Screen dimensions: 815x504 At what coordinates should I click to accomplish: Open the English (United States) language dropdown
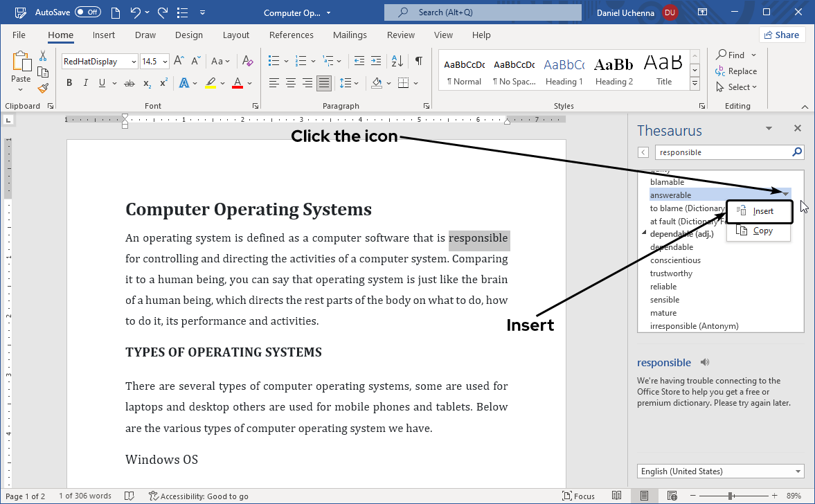coord(720,471)
